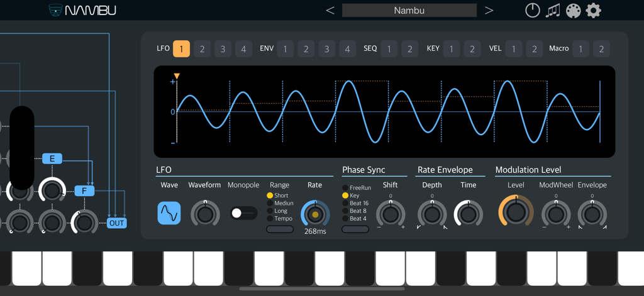Open the settings gear icon
This screenshot has height=296, width=644.
(x=593, y=10)
